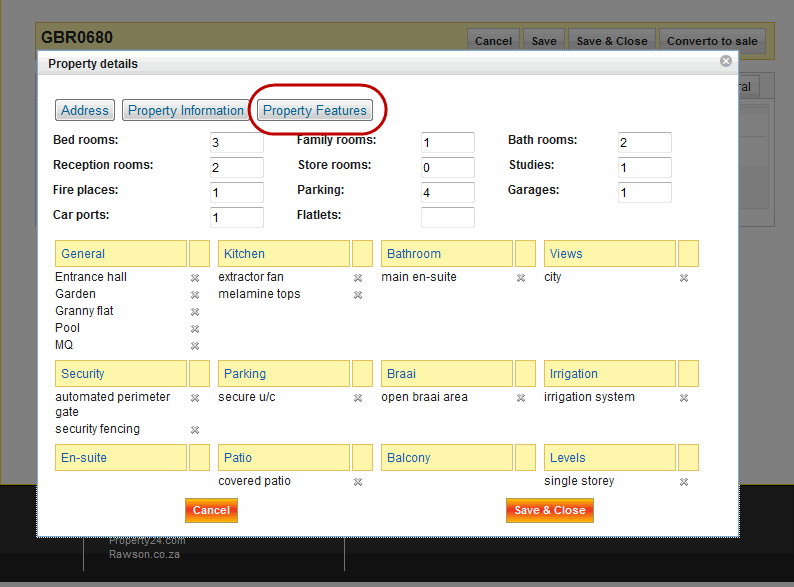Switch to the Address tab

[85, 111]
